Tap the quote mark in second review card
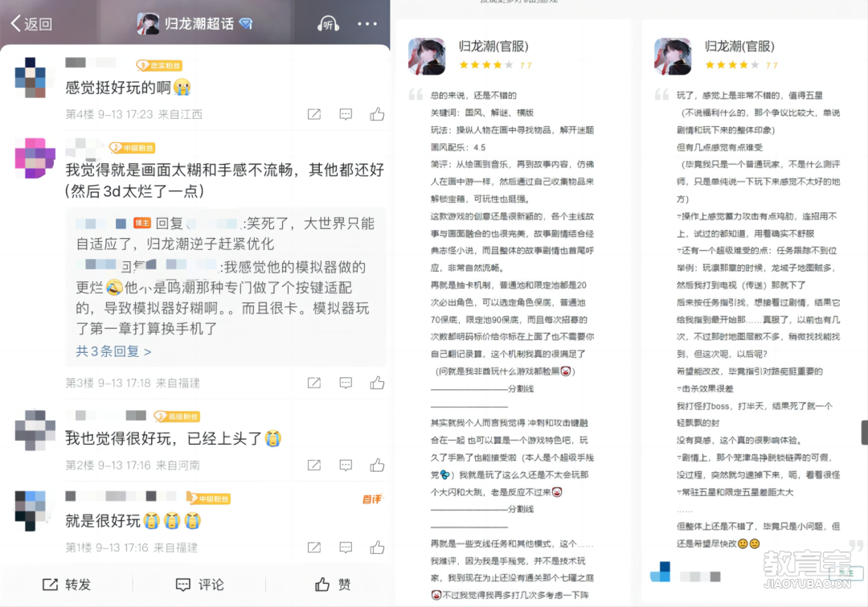Viewport: 868px width, 607px height. pos(661,94)
